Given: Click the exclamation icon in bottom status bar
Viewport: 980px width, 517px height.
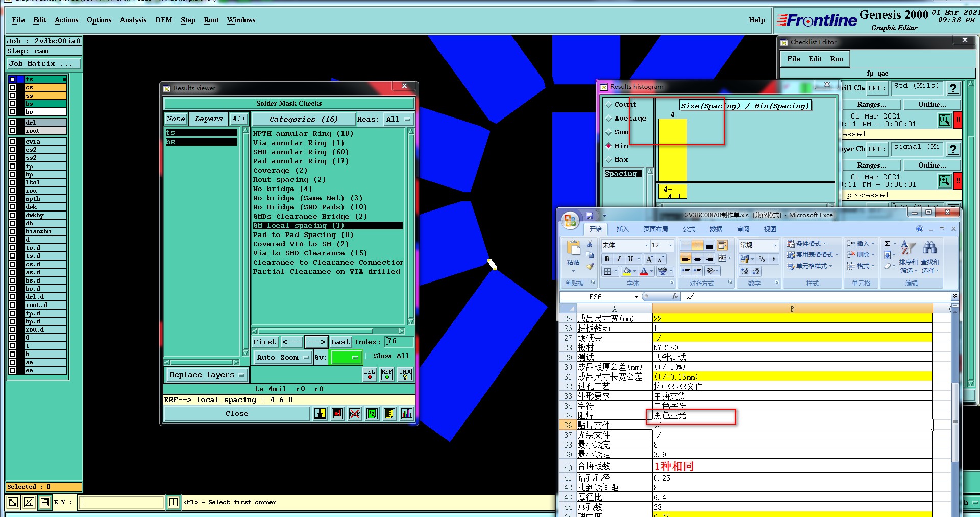Looking at the screenshot, I should tap(174, 502).
